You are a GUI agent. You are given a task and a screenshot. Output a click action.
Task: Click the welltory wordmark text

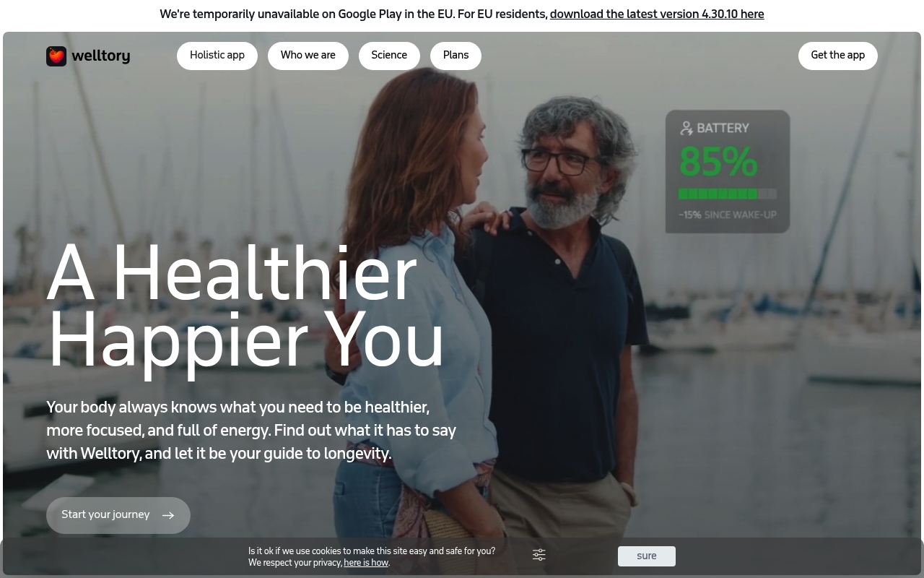(101, 56)
